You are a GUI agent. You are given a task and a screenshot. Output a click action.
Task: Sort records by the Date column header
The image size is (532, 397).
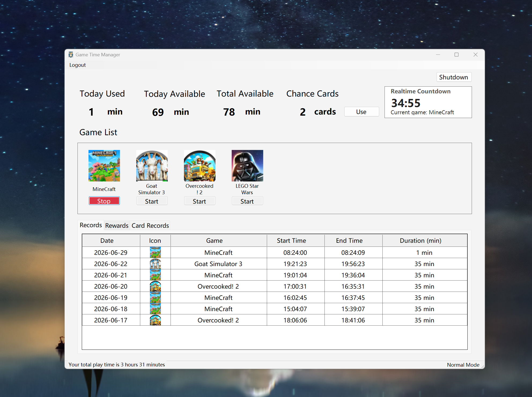111,241
